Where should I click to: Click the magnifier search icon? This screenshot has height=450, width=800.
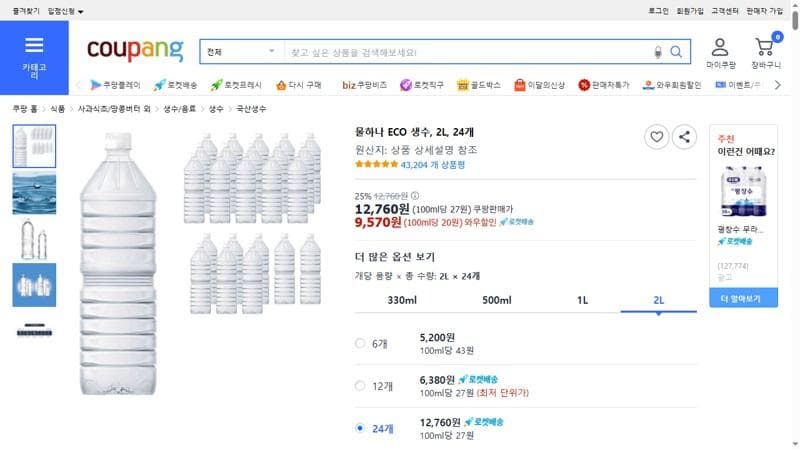[x=676, y=52]
